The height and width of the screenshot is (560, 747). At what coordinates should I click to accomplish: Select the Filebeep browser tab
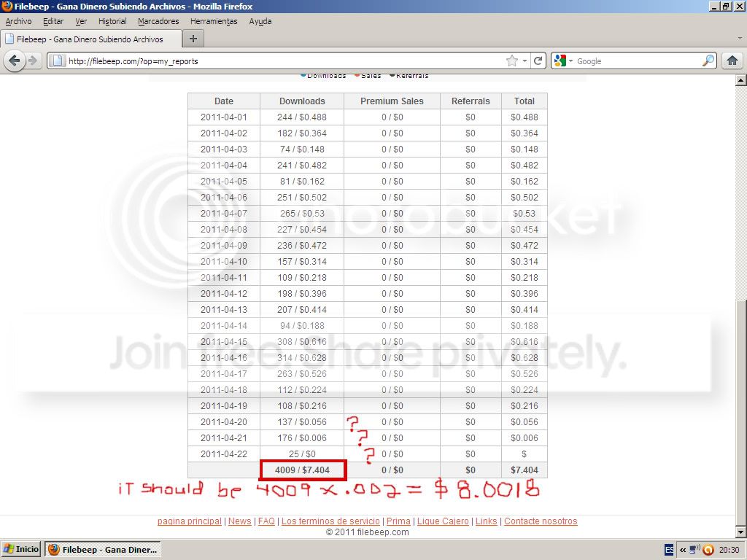pos(90,39)
